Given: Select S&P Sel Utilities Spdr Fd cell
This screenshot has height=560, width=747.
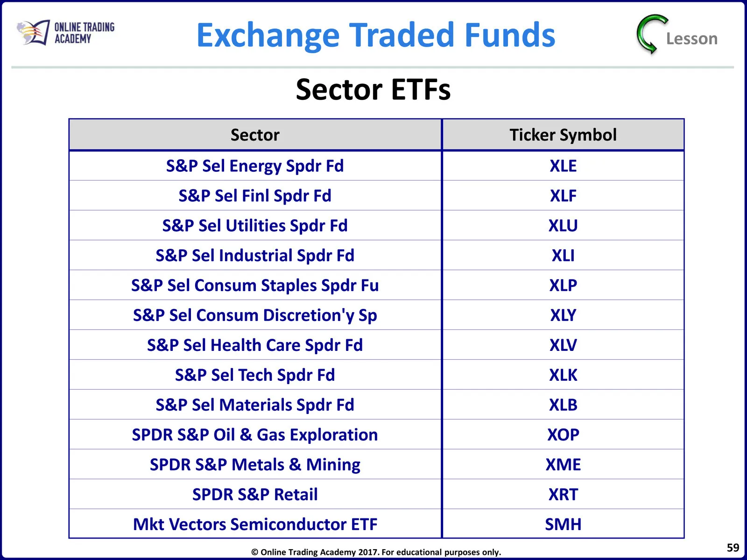Looking at the screenshot, I should [255, 226].
